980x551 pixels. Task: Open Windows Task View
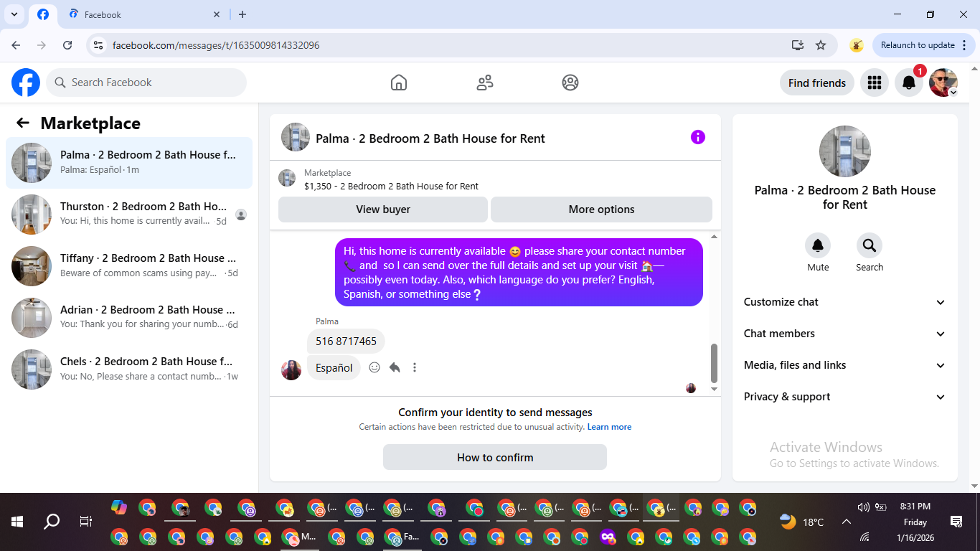[x=85, y=522]
